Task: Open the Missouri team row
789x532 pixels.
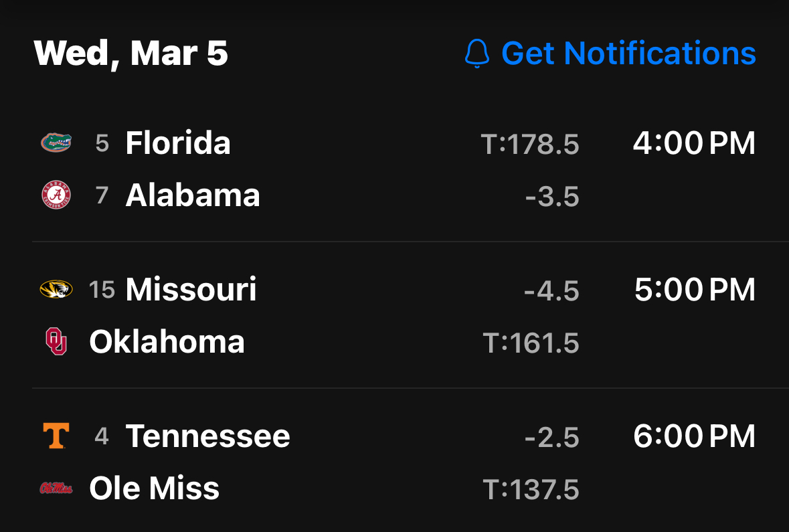Action: tap(191, 290)
